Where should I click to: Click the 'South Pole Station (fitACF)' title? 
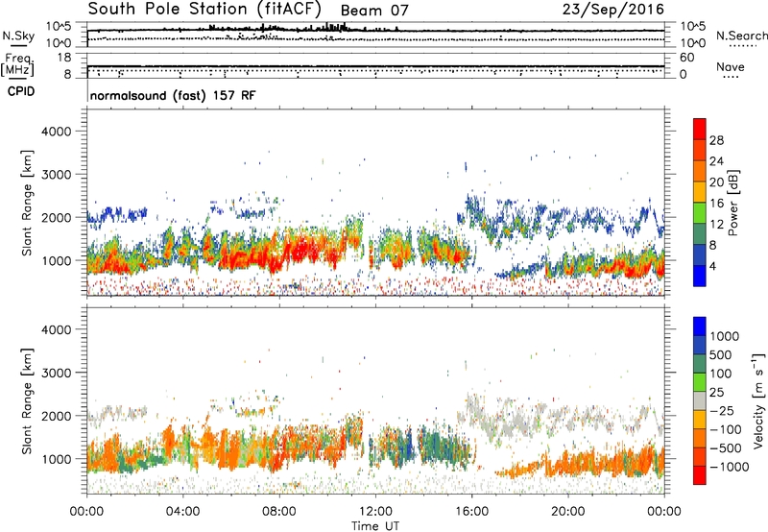pos(204,9)
